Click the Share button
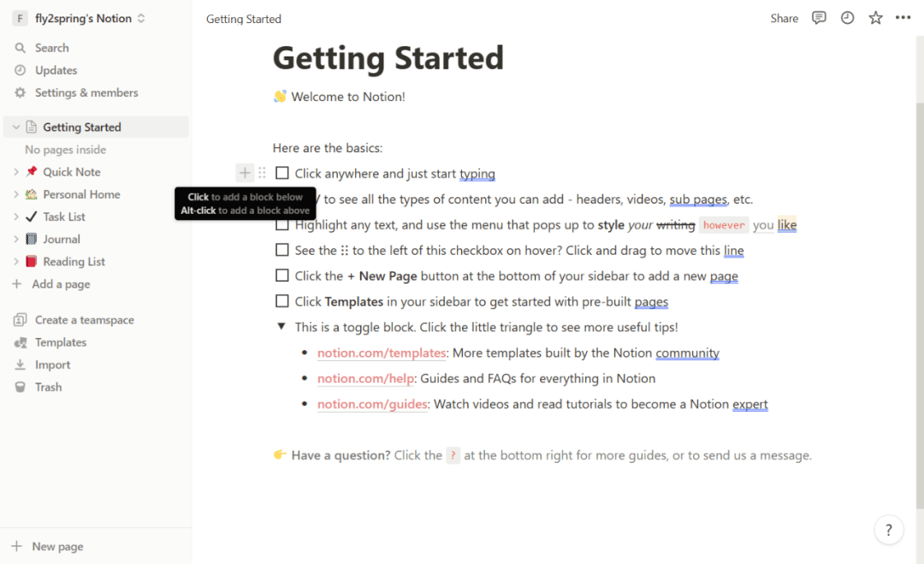This screenshot has height=564, width=924. click(784, 18)
